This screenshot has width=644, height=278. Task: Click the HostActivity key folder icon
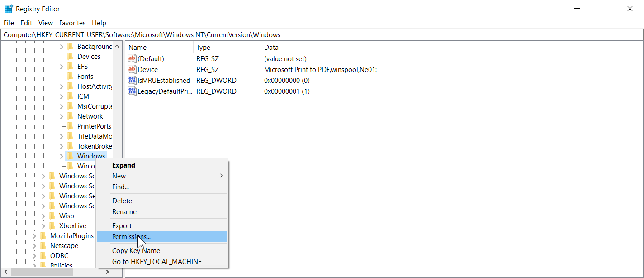[x=70, y=86]
